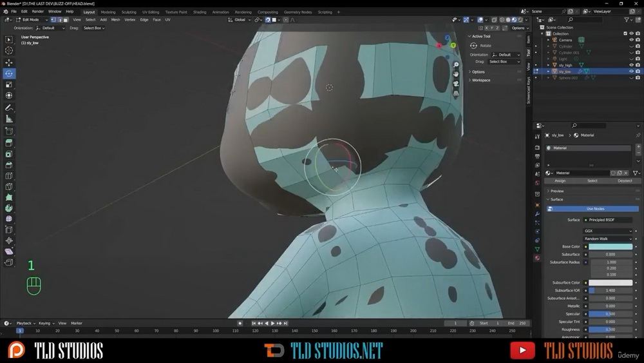This screenshot has height=363, width=644.
Task: Open the GGX distribution dropdown
Action: [x=608, y=231]
